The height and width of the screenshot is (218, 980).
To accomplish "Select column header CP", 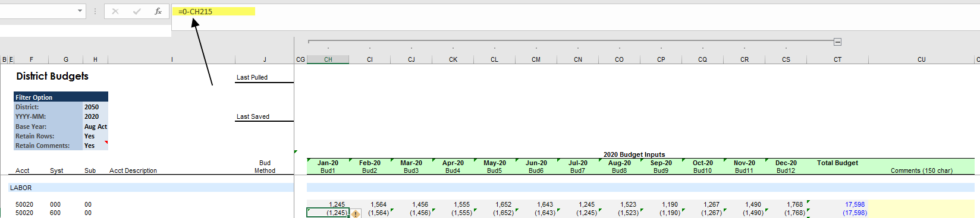I will pyautogui.click(x=661, y=59).
